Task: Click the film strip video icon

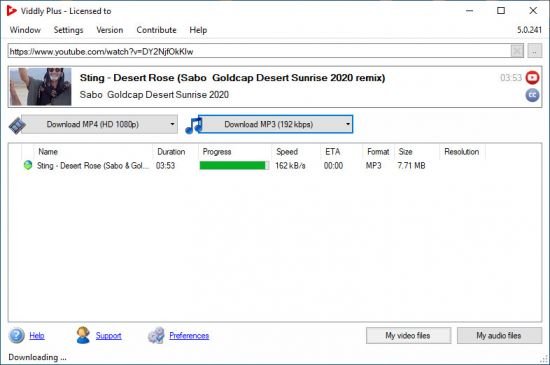Action: 16,125
